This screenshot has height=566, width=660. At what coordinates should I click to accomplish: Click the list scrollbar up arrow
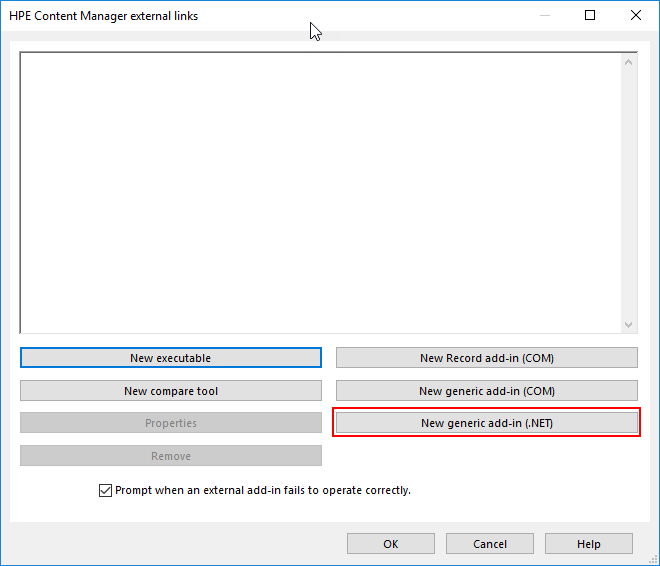628,62
